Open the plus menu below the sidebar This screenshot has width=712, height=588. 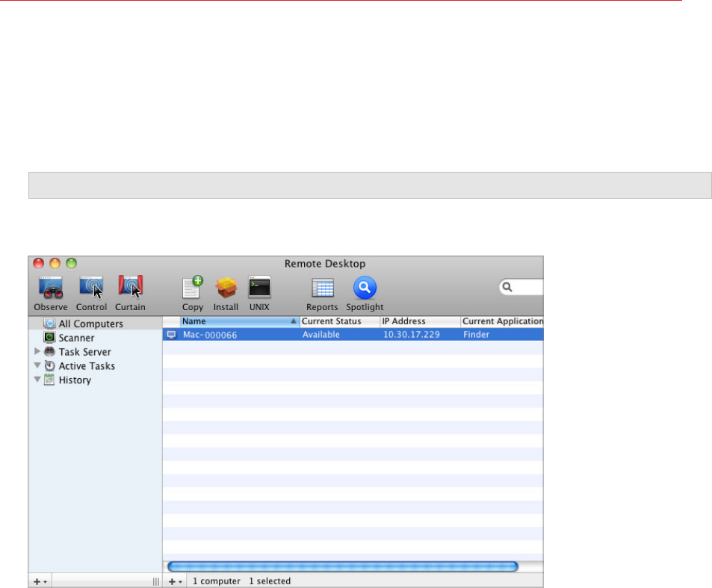point(40,581)
